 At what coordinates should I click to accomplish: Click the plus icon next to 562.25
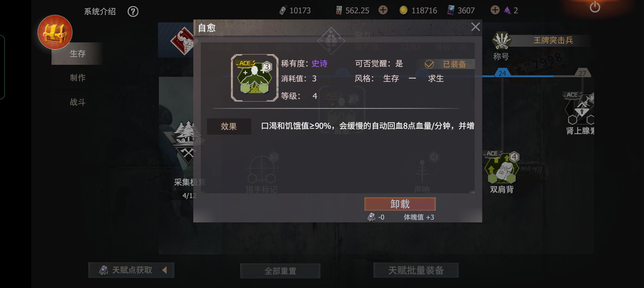click(x=383, y=10)
